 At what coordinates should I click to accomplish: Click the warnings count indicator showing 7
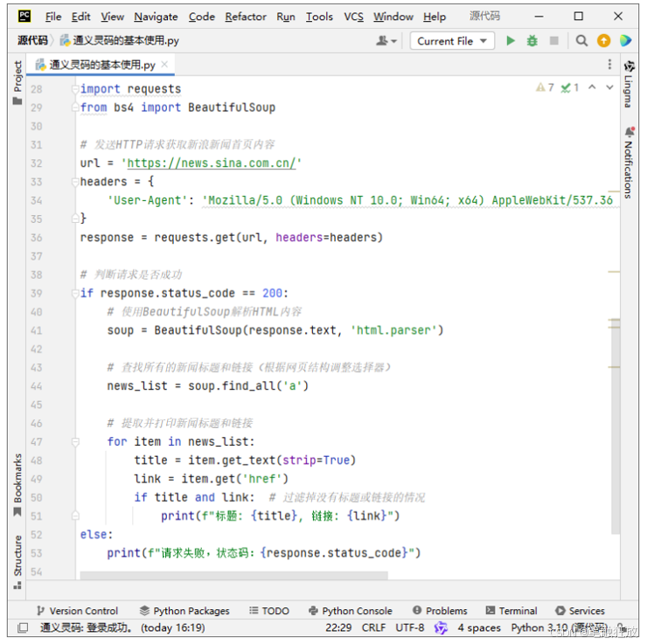click(x=545, y=87)
